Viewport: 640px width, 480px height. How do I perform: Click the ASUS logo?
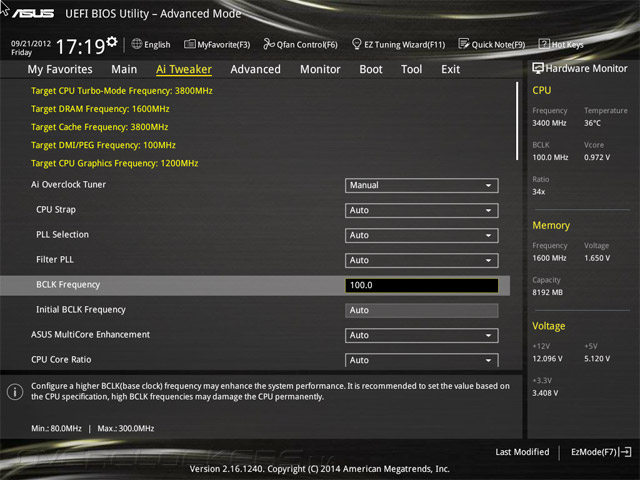coord(33,13)
